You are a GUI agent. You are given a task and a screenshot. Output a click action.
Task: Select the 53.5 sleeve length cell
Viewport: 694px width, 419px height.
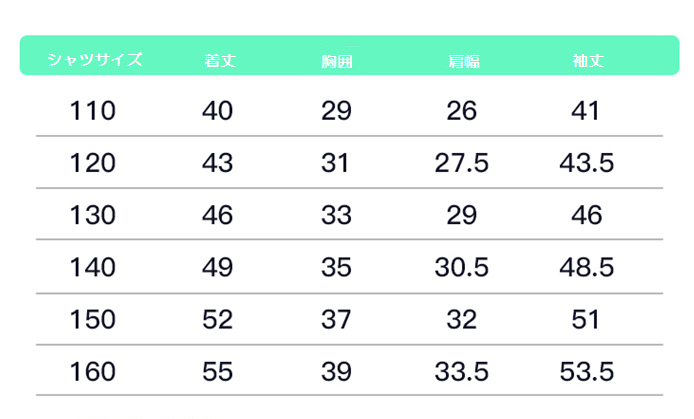(x=586, y=372)
